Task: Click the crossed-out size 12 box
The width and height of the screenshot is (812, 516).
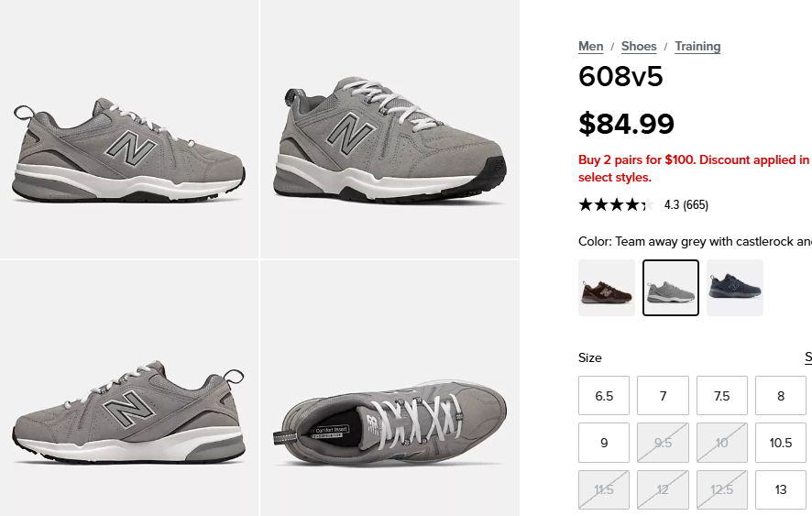Action: tap(663, 489)
